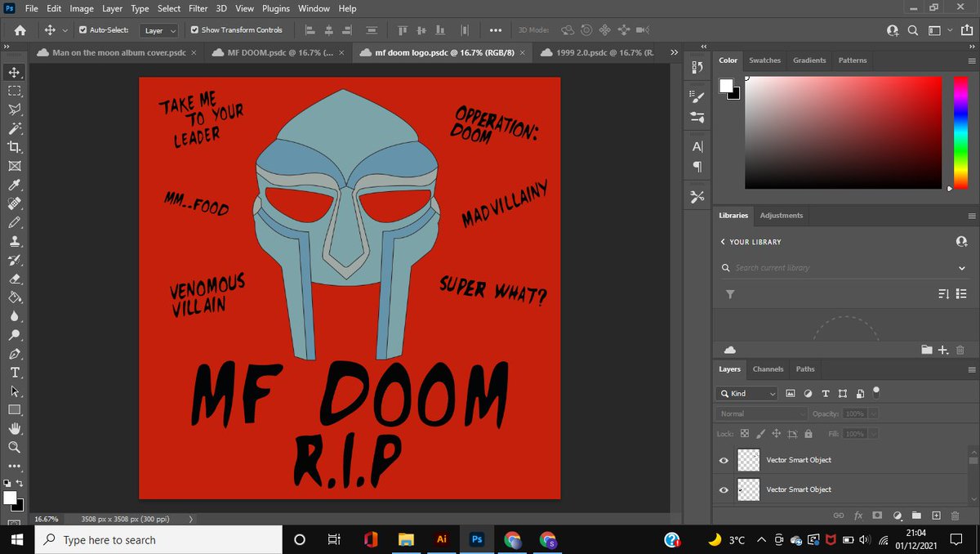Open the Move tool preset picker arrow
Screen dimensions: 980x554
(65, 30)
